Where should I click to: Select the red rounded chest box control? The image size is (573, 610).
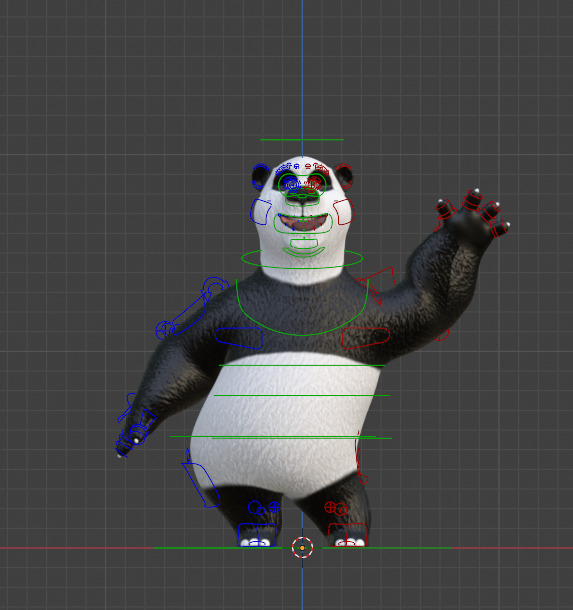pyautogui.click(x=366, y=338)
